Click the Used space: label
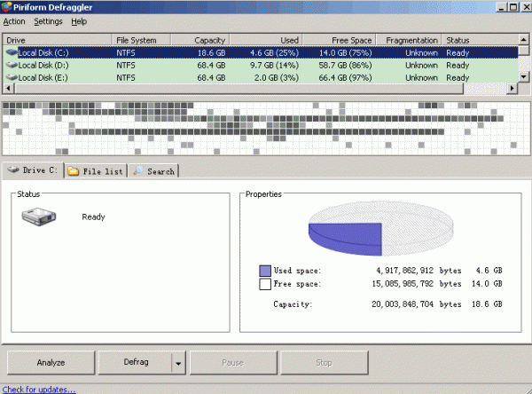532x394 pixels. click(297, 271)
